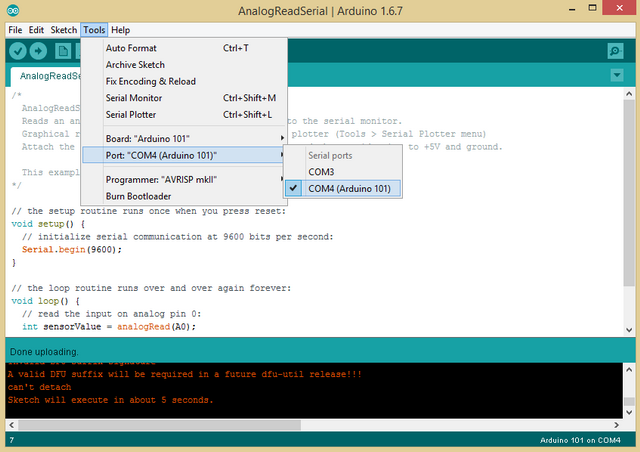
Task: Click the editor vertical scrollbar thumb
Action: (x=629, y=192)
